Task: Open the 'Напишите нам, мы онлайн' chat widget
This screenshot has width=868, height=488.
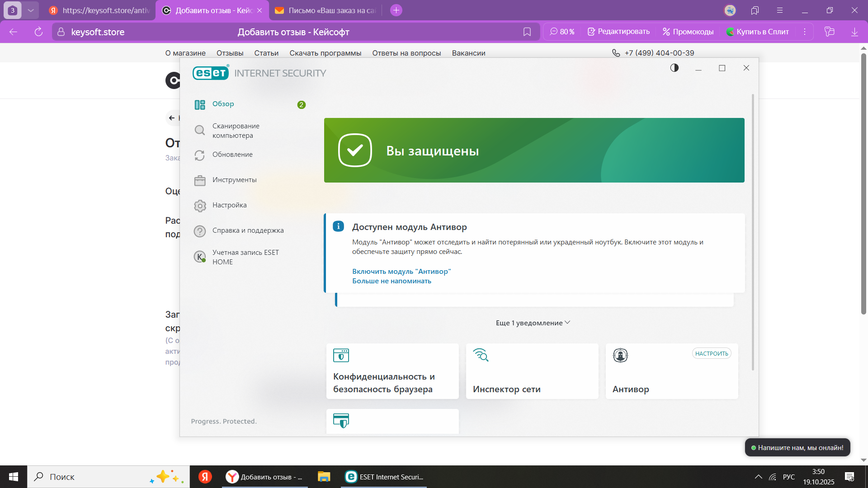Action: pos(797,447)
